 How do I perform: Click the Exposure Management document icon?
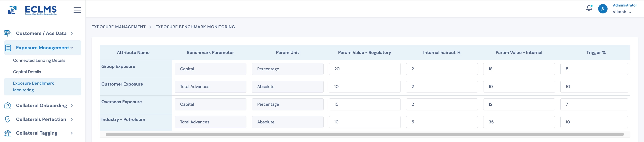[8, 48]
